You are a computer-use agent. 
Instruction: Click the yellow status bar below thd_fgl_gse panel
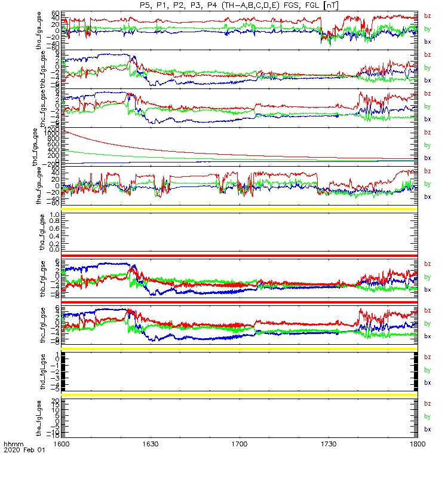click(x=240, y=395)
